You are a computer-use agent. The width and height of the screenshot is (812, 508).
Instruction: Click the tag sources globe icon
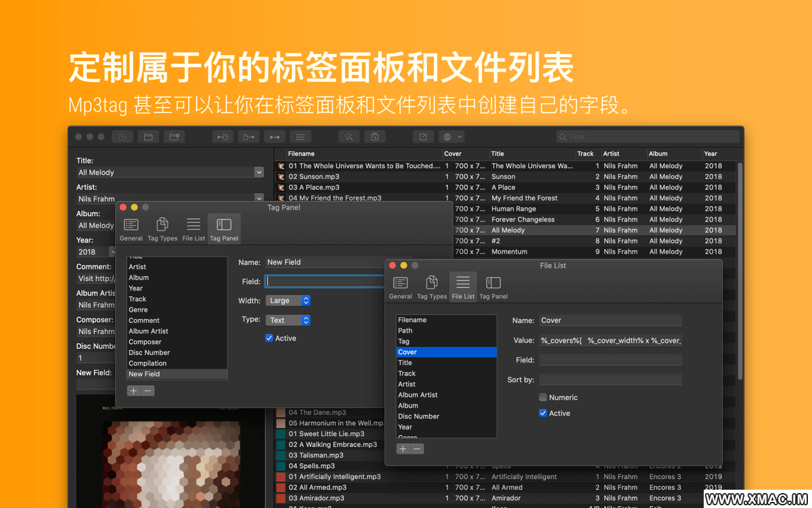tap(447, 137)
